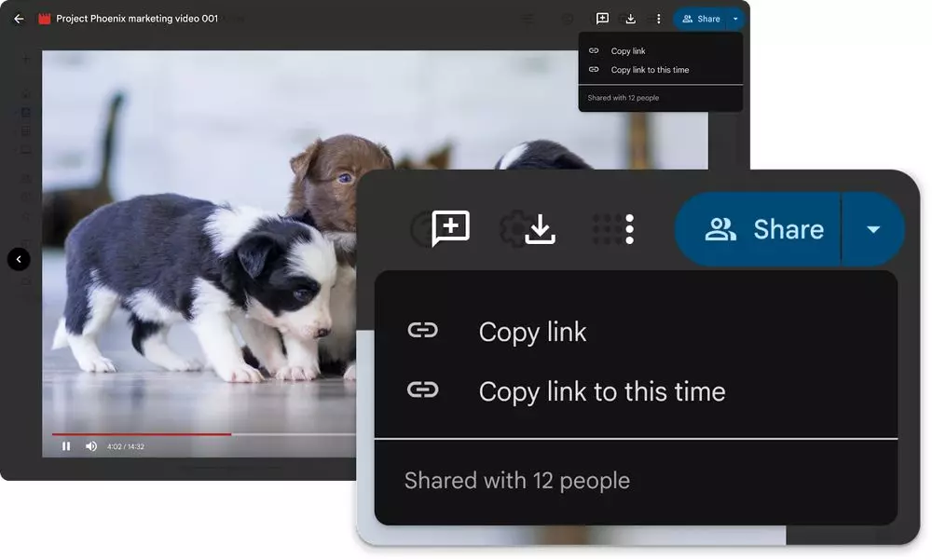Image resolution: width=932 pixels, height=560 pixels.
Task: Select 'Copy link' in the enlarged menu
Action: coord(532,332)
